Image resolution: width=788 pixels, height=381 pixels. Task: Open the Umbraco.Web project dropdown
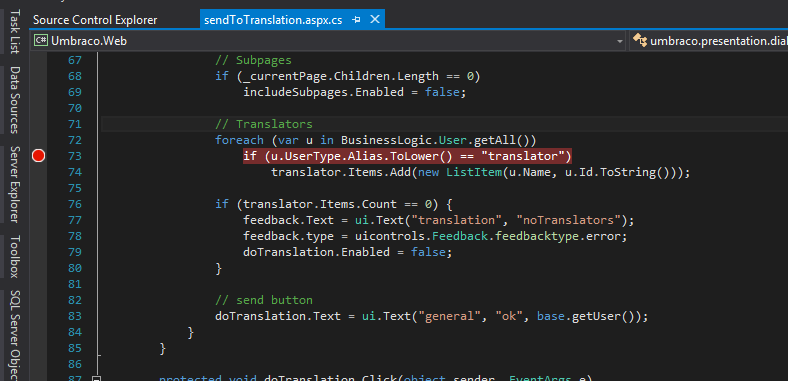pyautogui.click(x=620, y=41)
